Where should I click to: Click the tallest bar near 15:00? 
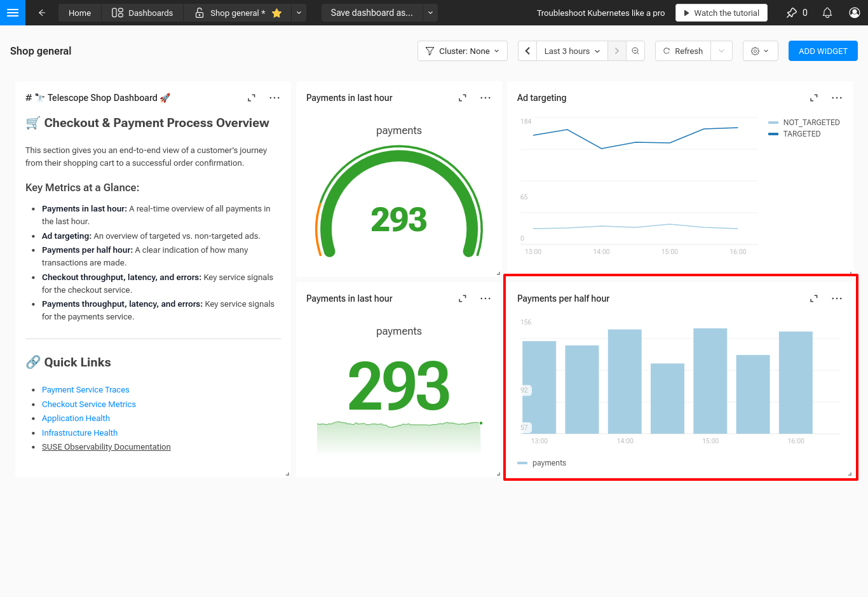tap(710, 380)
